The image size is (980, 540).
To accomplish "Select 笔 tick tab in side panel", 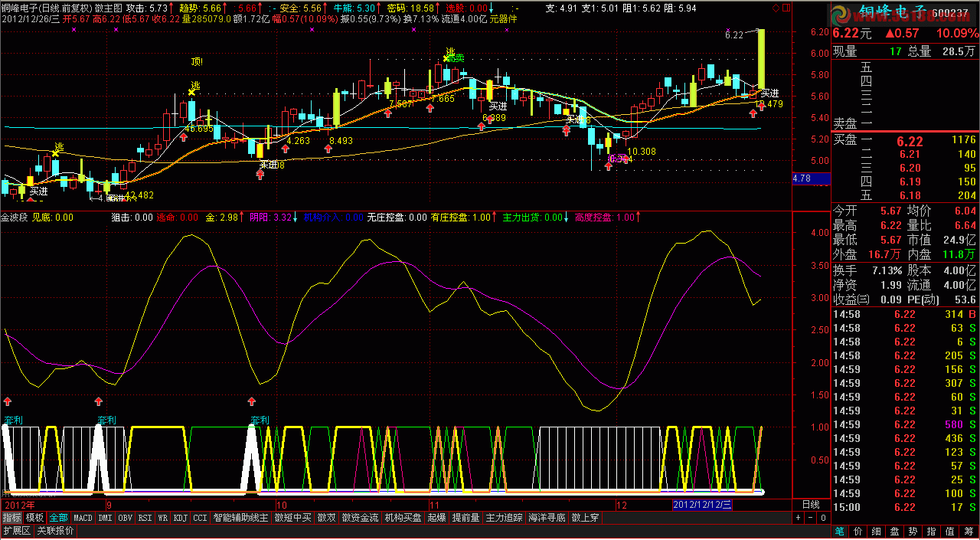I will point(839,531).
